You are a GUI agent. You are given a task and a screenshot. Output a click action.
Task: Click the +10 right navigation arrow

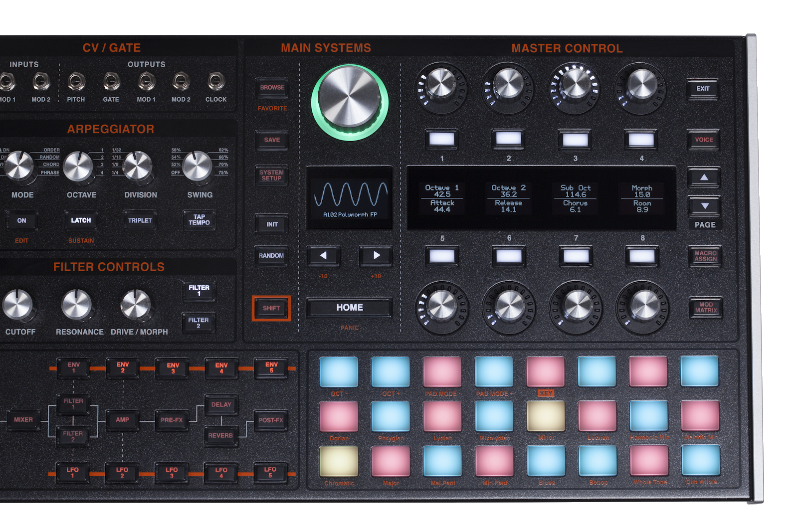point(375,256)
